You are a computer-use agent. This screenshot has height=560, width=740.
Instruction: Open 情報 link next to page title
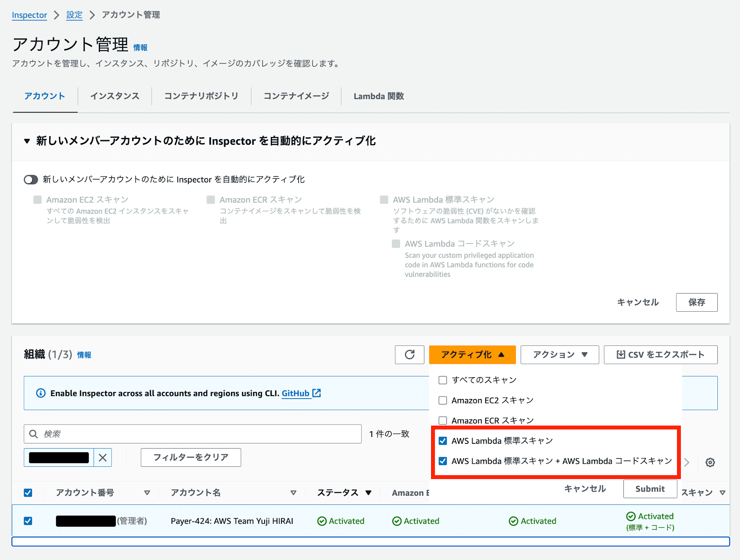click(x=140, y=47)
